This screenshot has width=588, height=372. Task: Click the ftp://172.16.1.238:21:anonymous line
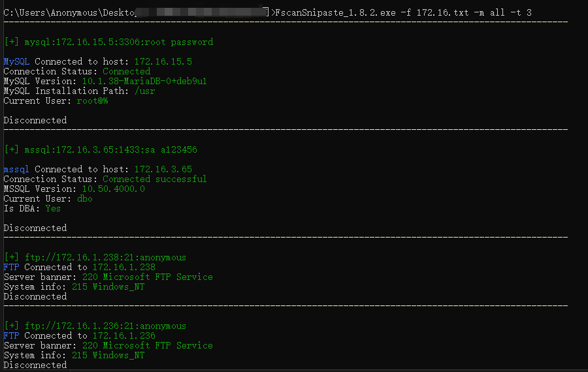tap(95, 257)
